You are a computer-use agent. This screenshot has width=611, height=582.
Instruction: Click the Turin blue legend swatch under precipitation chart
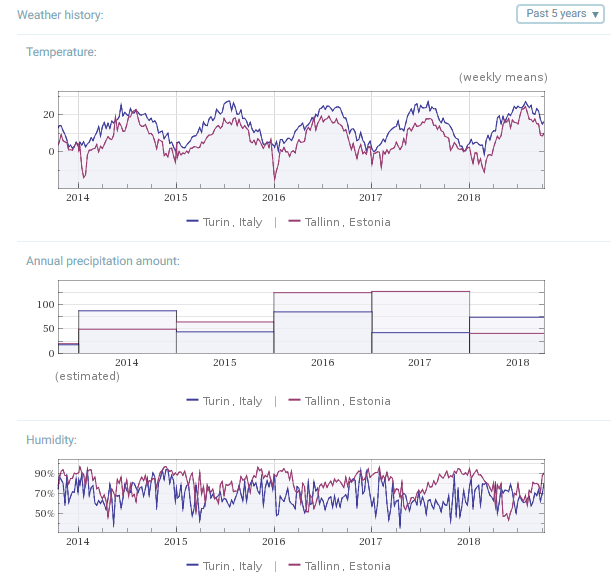(192, 400)
